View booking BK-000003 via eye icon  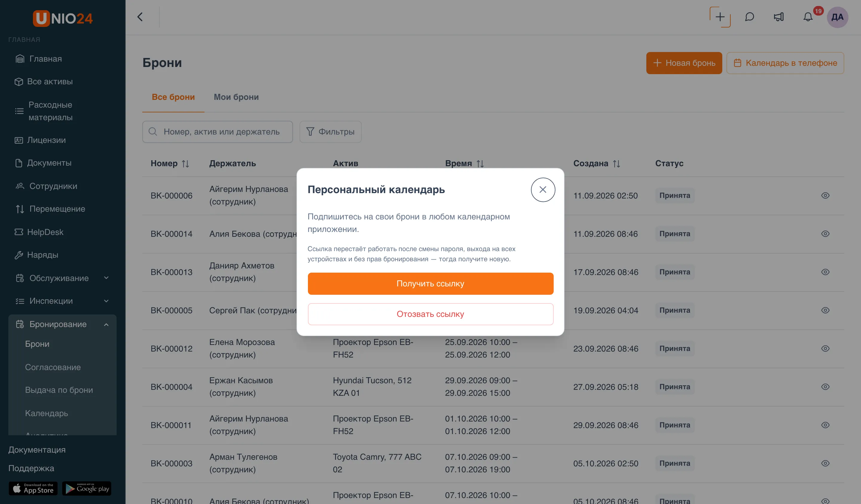(825, 463)
